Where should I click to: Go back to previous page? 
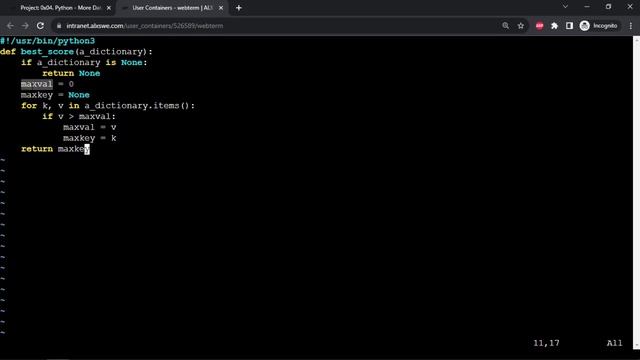point(10,26)
